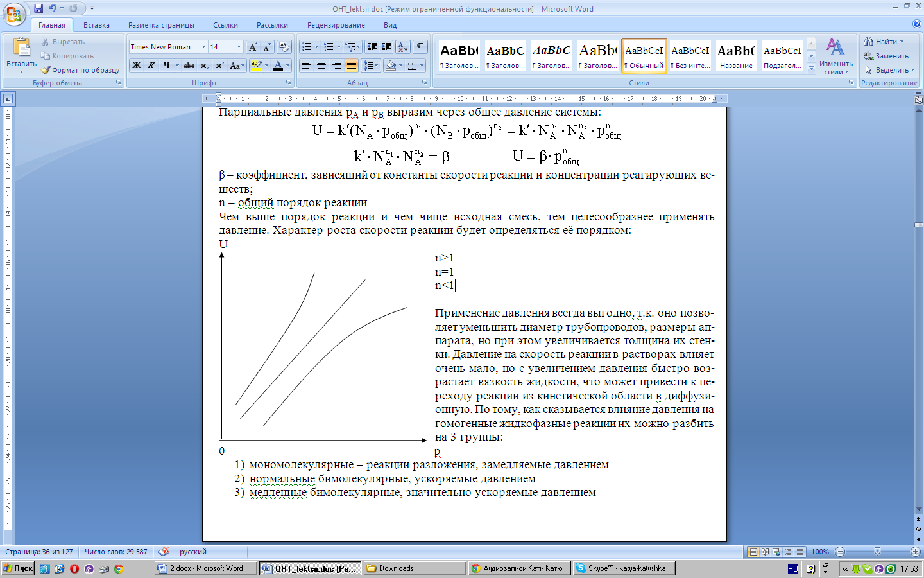
Task: Select the Обычный style
Action: [644, 56]
